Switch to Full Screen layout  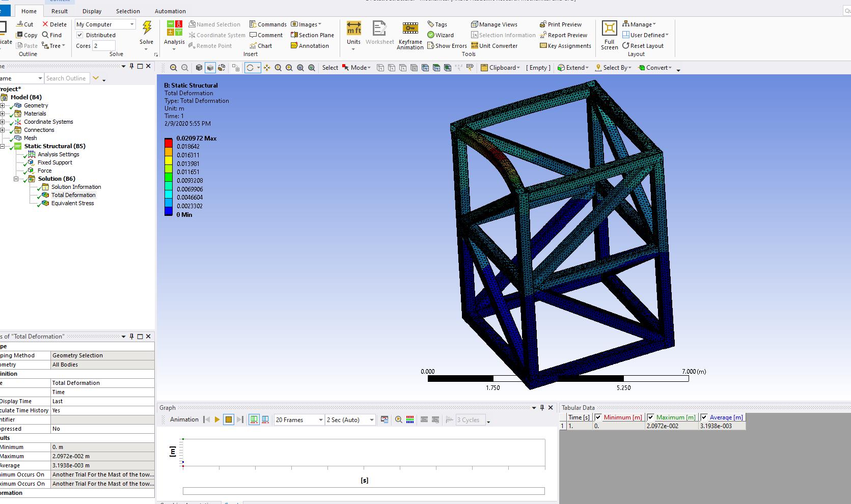[x=609, y=35]
